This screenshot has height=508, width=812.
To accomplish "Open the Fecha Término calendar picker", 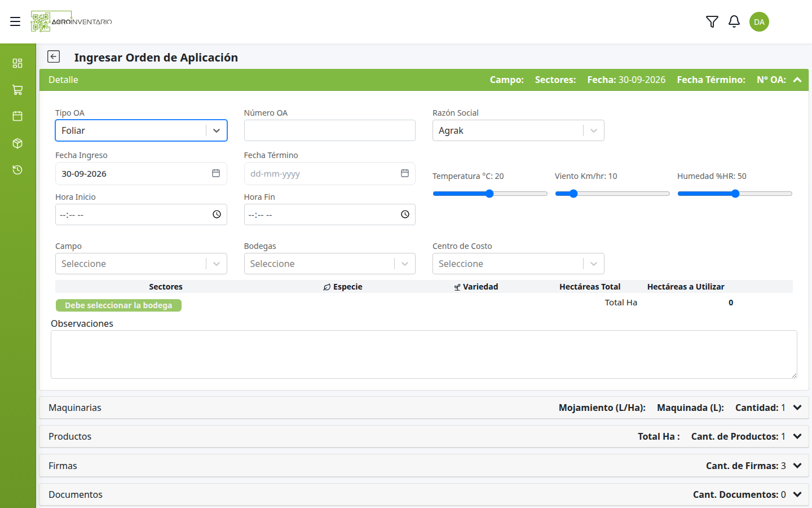I will (405, 173).
